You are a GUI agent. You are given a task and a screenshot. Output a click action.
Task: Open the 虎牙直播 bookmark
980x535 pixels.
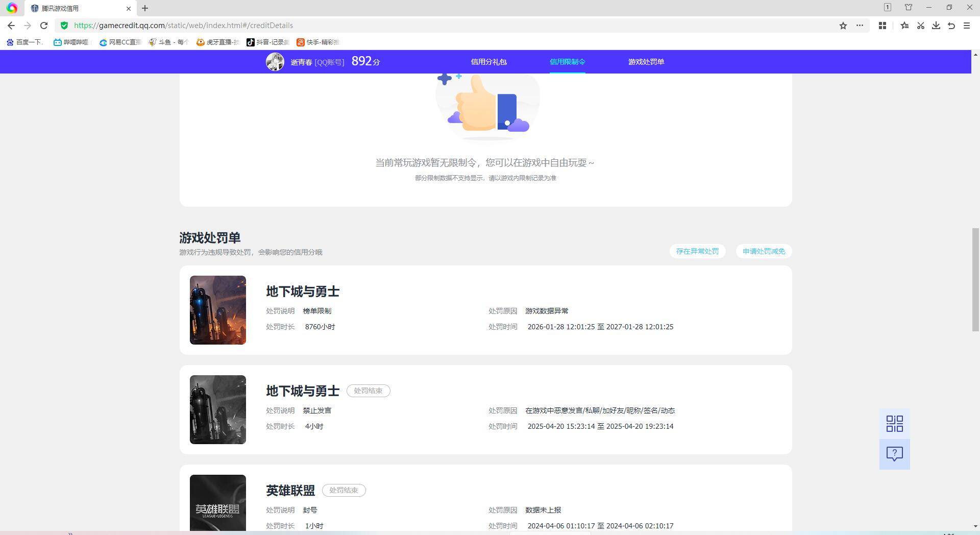pos(217,42)
